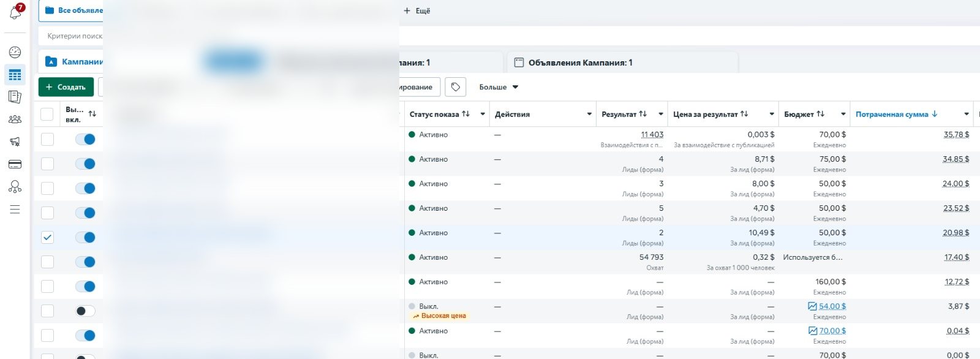Open the billing credit card icon
This screenshot has width=980, height=359.
click(x=15, y=164)
